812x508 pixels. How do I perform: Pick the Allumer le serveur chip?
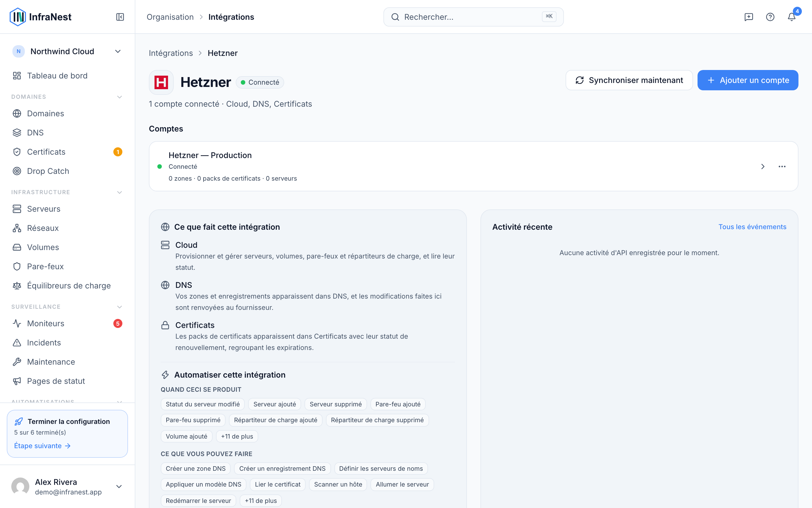click(402, 485)
